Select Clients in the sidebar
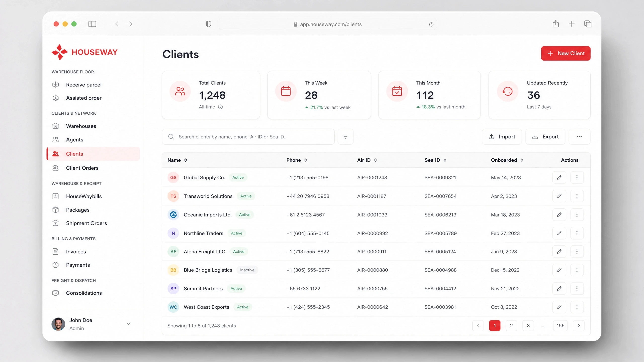 click(x=93, y=154)
